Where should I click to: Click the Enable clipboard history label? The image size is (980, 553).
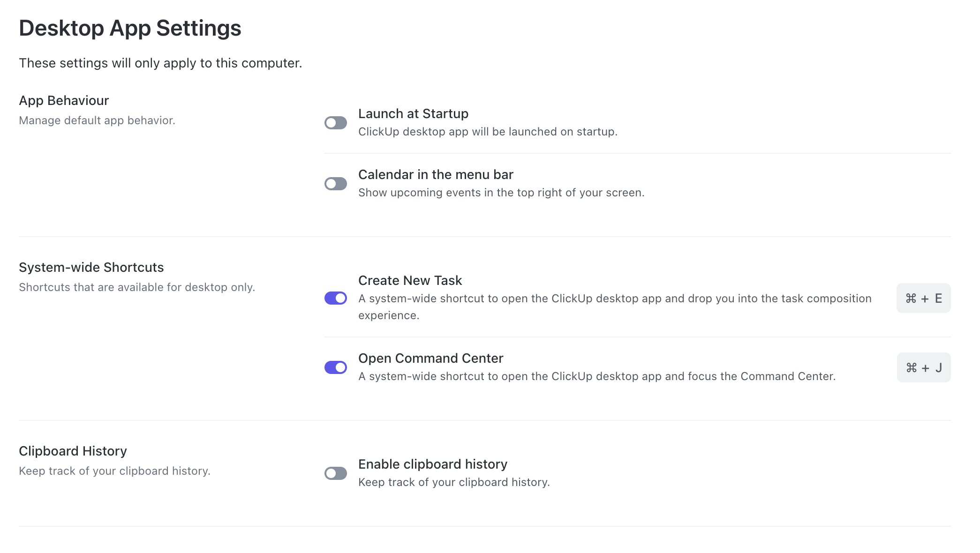pos(432,464)
